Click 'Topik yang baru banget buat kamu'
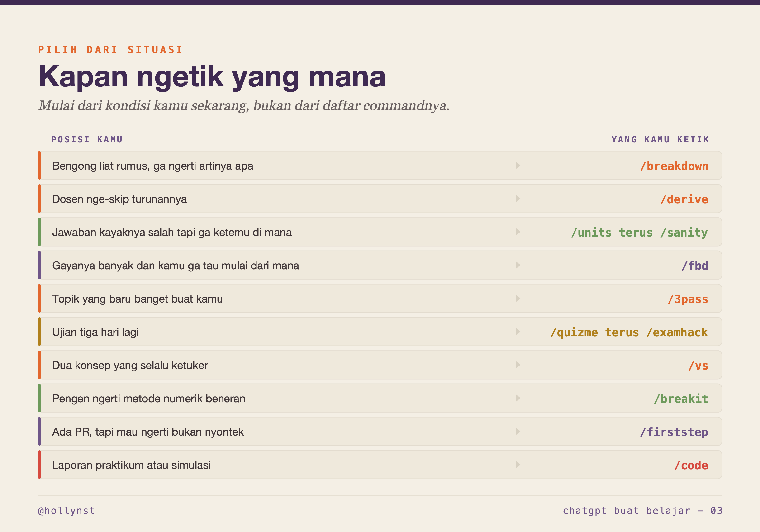760x532 pixels. (x=137, y=299)
